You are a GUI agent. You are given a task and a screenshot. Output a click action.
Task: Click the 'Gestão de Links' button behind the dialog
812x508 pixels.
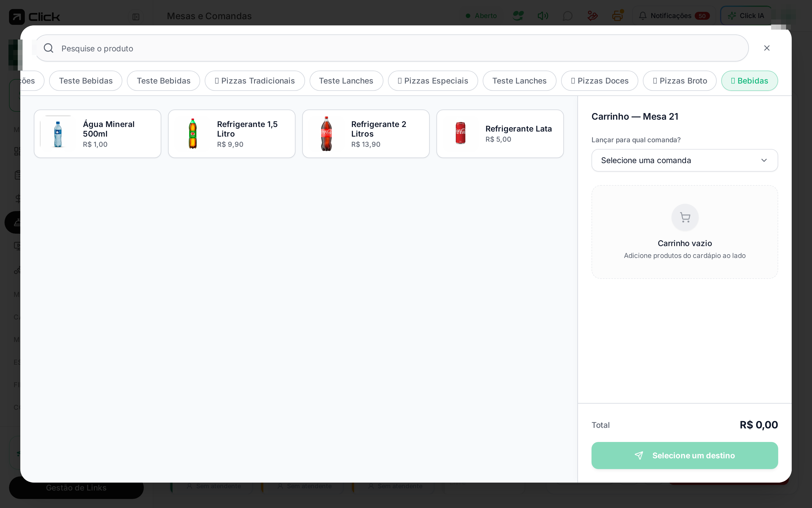click(76, 487)
